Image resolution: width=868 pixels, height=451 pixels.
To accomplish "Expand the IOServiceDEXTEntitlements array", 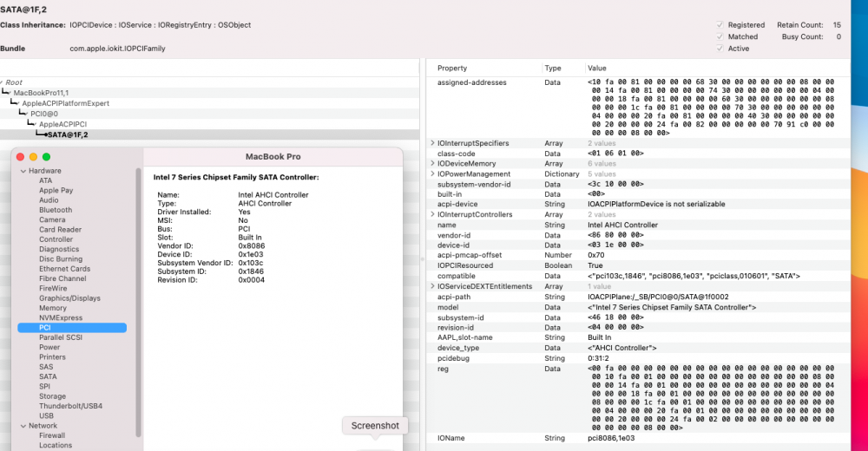I will 432,286.
